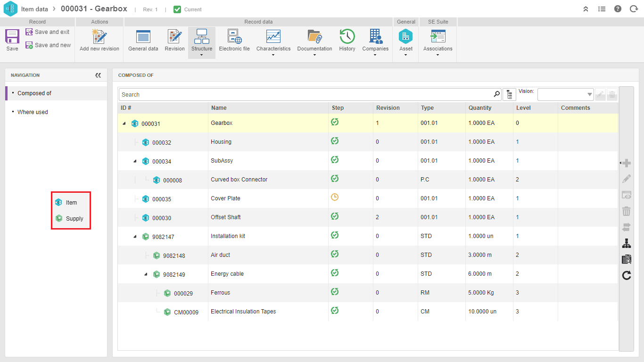Image resolution: width=644 pixels, height=362 pixels.
Task: Sort by the Type column header
Action: [442, 108]
